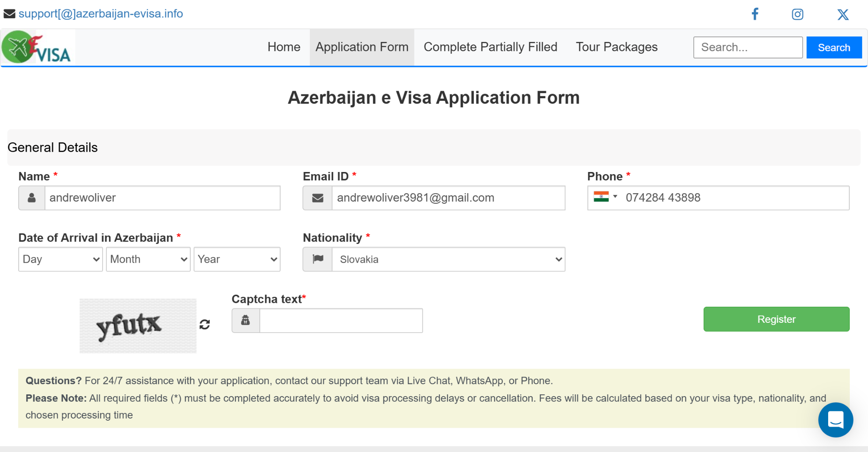This screenshot has width=868, height=452.
Task: Expand the Day dropdown
Action: [61, 259]
